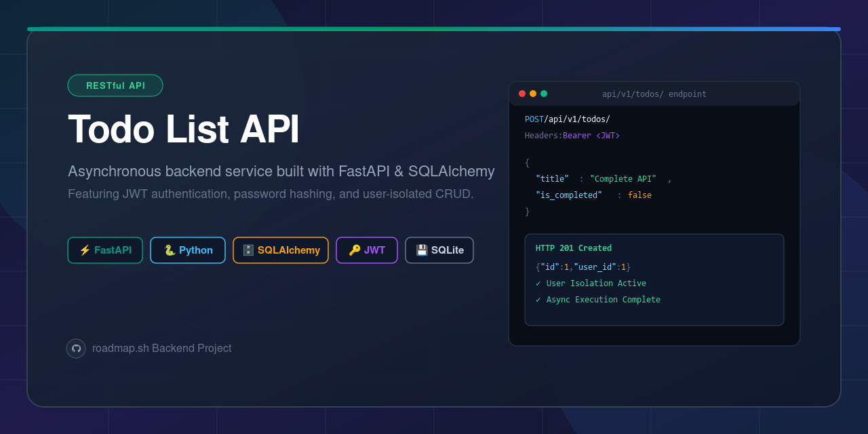The image size is (868, 434).
Task: Click the /api/v1/todos/ request path
Action: [577, 119]
